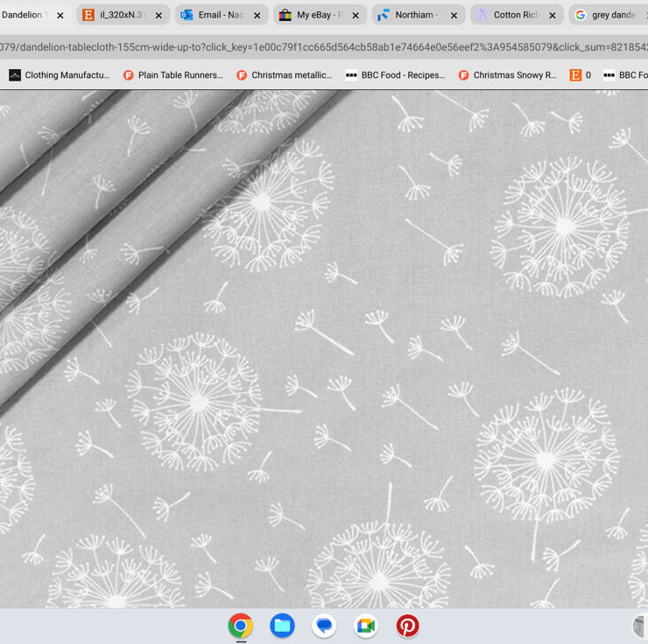Switch to the Dandelion tab
This screenshot has width=648, height=644.
[29, 15]
